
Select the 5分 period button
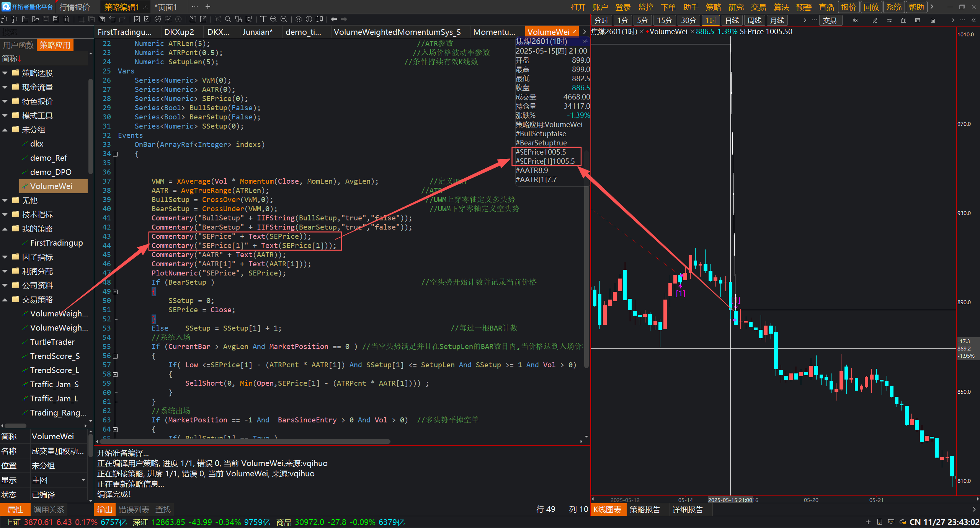(642, 20)
